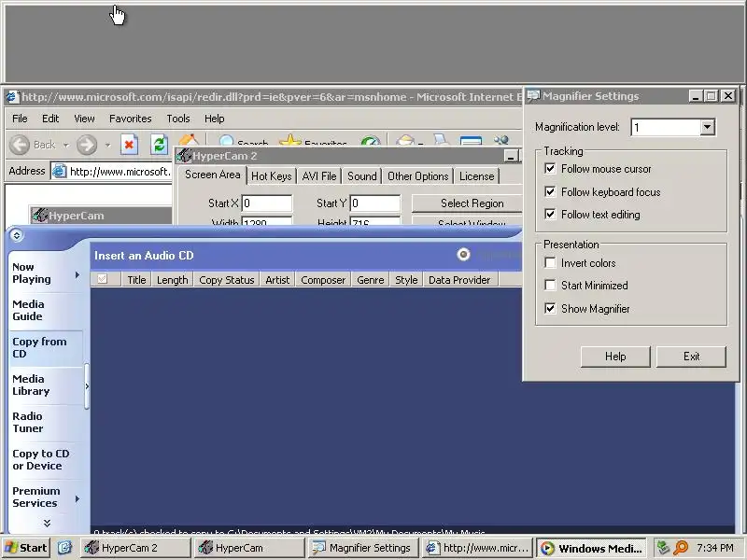The image size is (747, 560).
Task: Click the round collapse button atop Media Player
Action: point(16,235)
